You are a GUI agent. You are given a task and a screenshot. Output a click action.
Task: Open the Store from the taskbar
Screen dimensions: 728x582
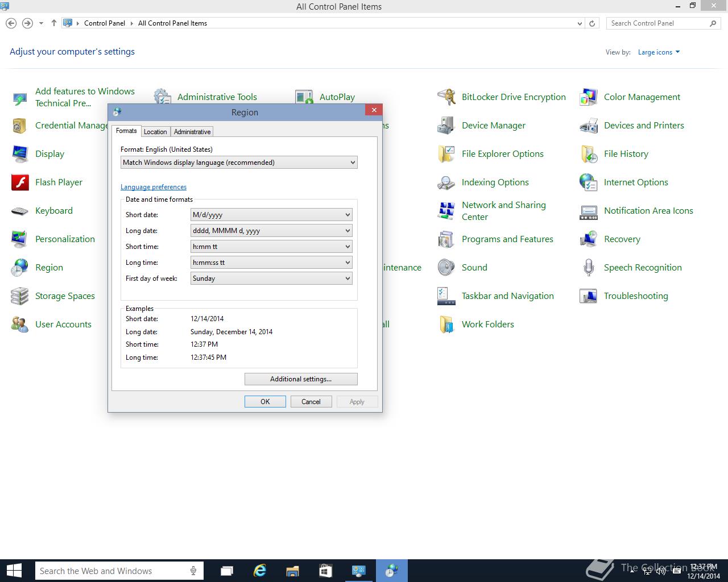[325, 571]
